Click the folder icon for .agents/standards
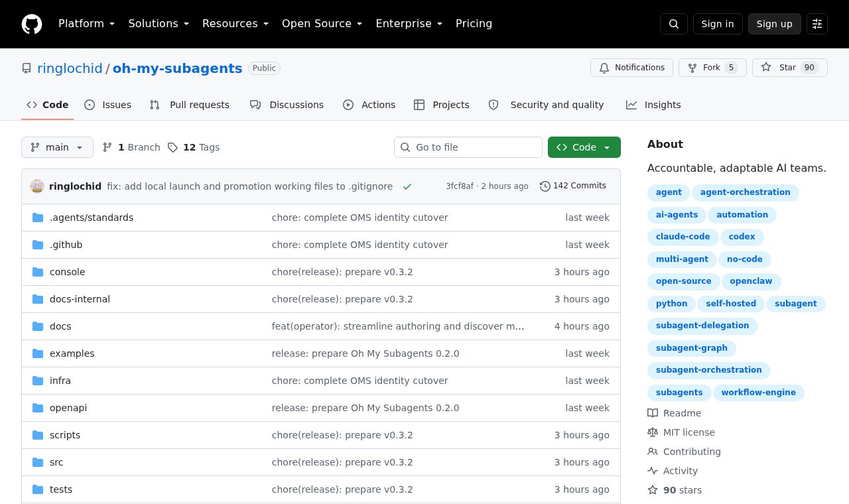849x504 pixels. coord(38,218)
